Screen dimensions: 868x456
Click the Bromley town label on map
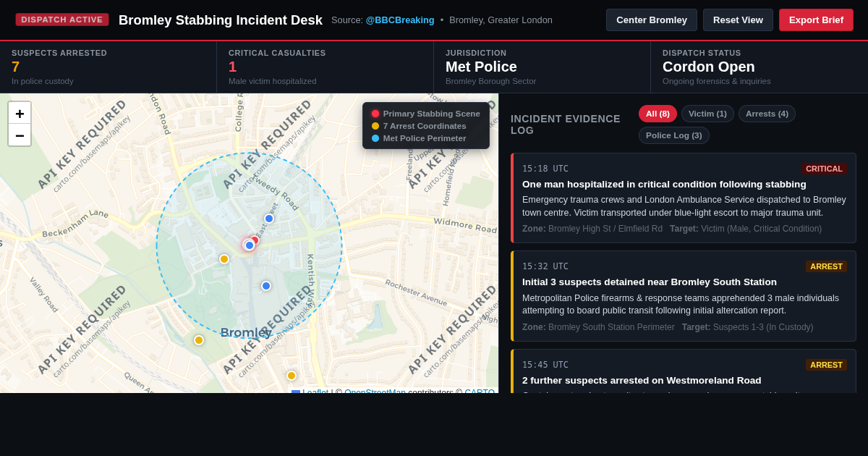point(246,333)
